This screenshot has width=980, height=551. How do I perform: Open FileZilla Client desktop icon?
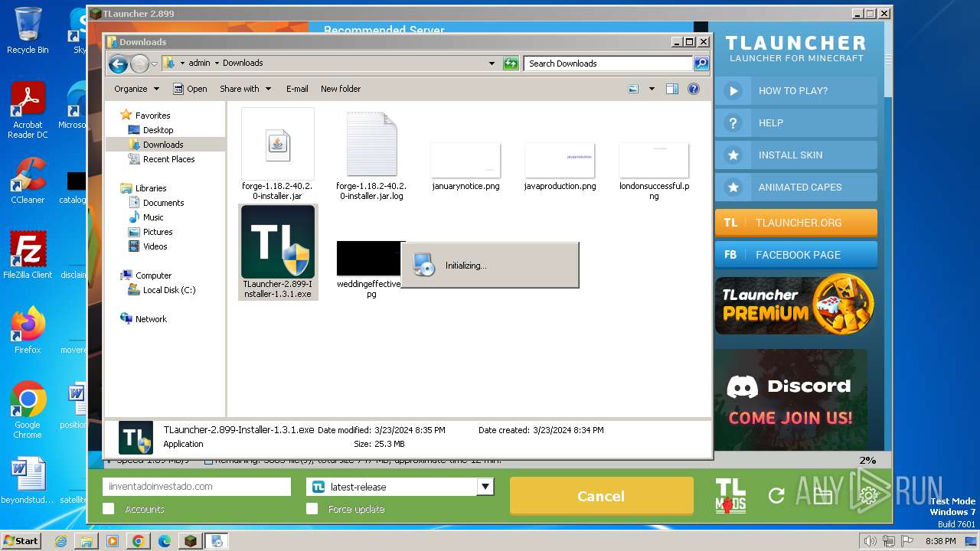(28, 255)
